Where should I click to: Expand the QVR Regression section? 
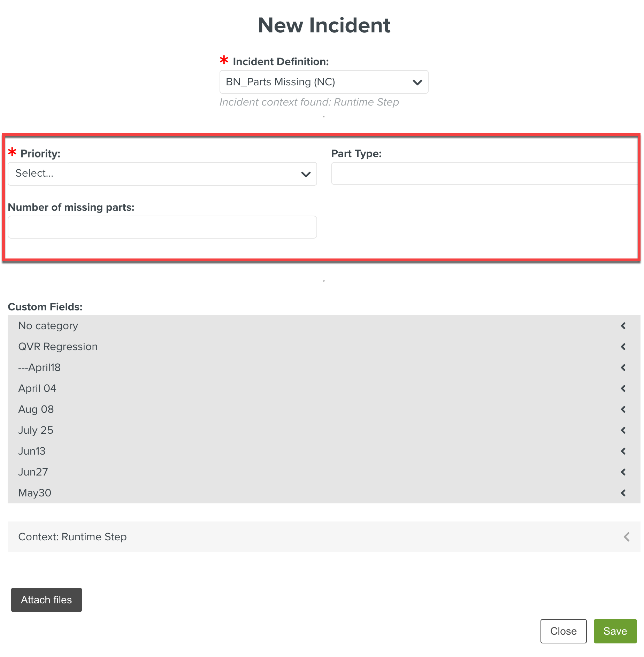[x=324, y=347]
